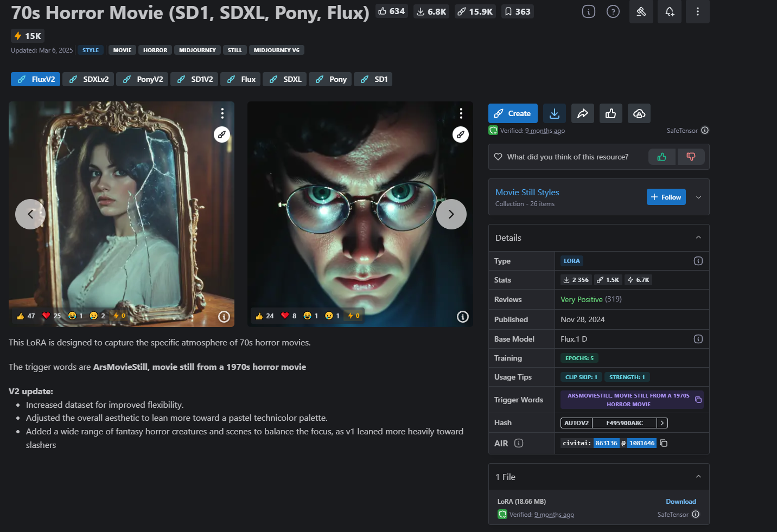Collapse the Details section
The width and height of the screenshot is (777, 532).
[x=698, y=238]
